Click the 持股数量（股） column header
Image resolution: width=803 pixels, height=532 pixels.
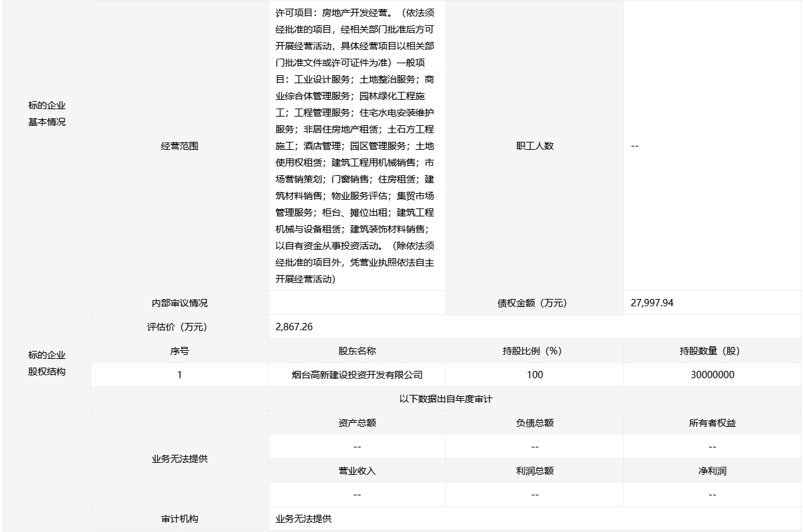point(712,351)
